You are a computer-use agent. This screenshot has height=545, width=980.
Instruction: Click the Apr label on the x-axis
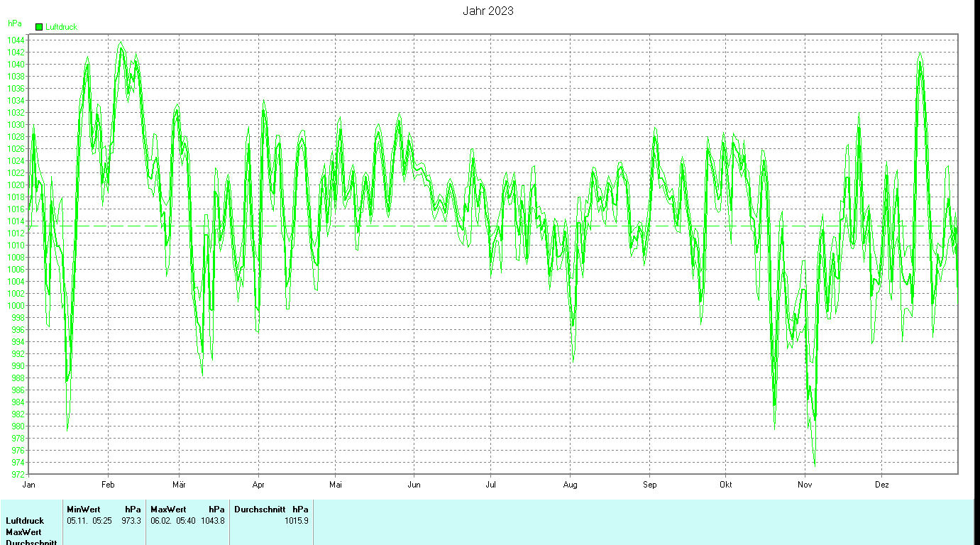[x=258, y=485]
